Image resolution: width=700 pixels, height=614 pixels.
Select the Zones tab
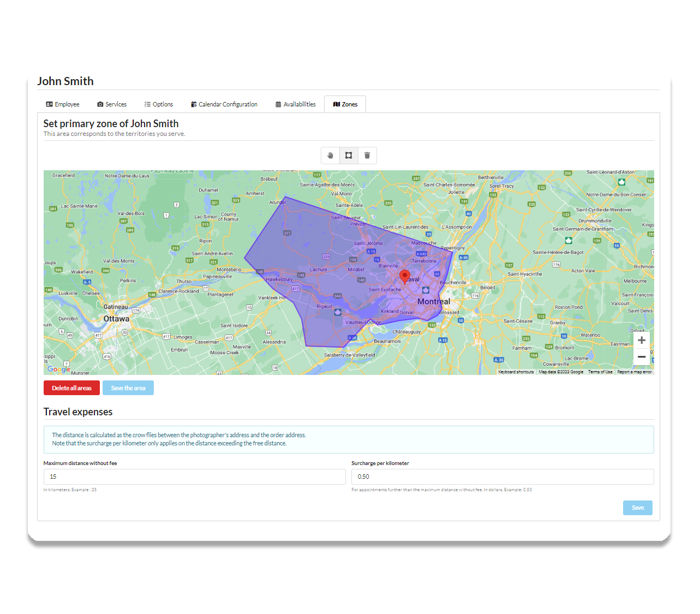(x=345, y=104)
